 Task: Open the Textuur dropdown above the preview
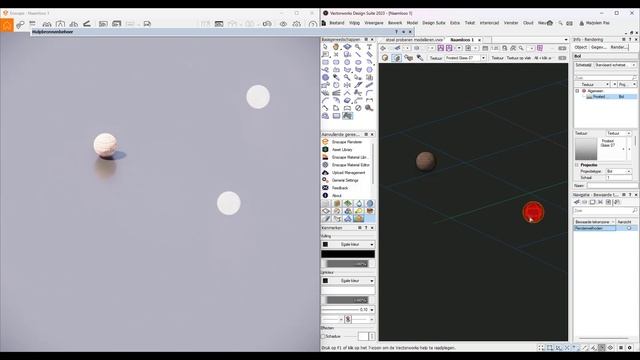[618, 133]
